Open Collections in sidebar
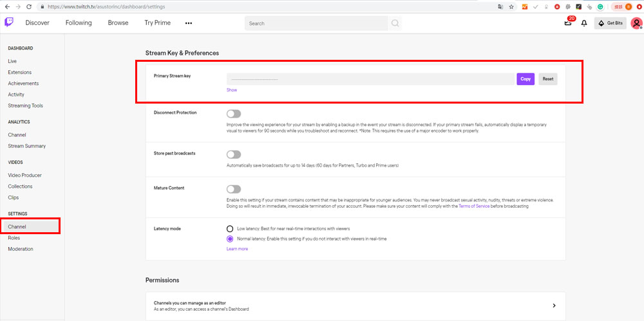The image size is (644, 321). (x=20, y=187)
